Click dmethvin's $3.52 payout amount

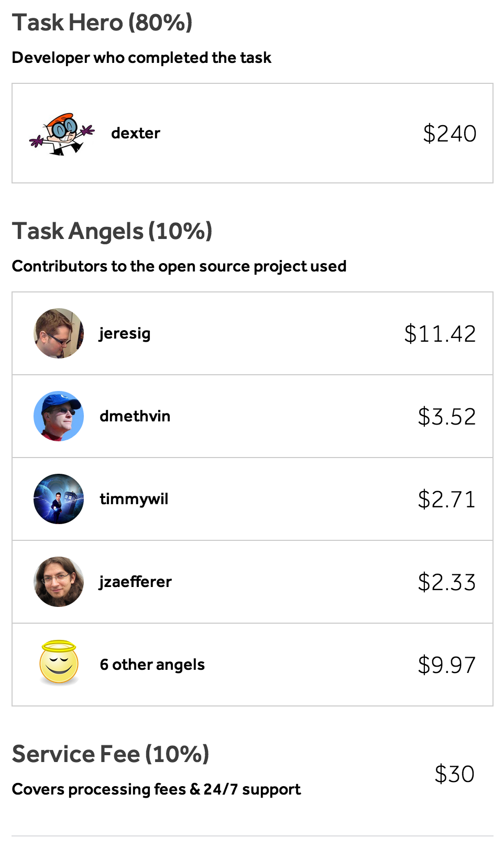click(x=446, y=417)
